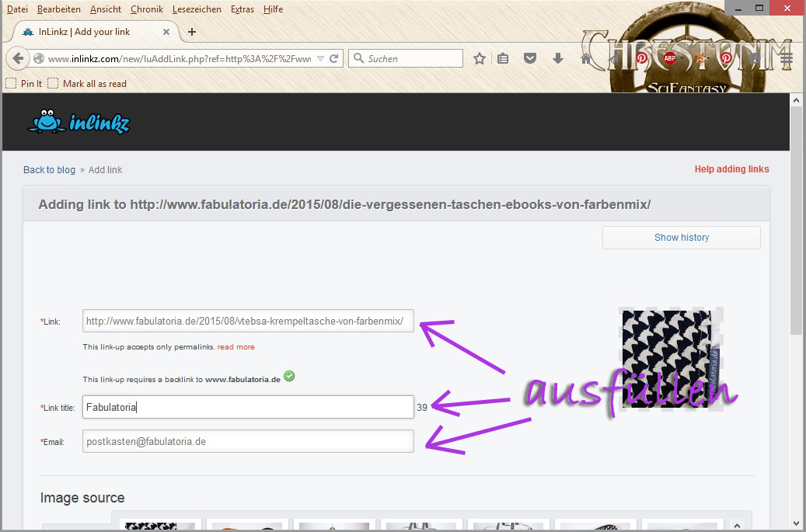Click the green backlink verified checkmark

point(289,377)
